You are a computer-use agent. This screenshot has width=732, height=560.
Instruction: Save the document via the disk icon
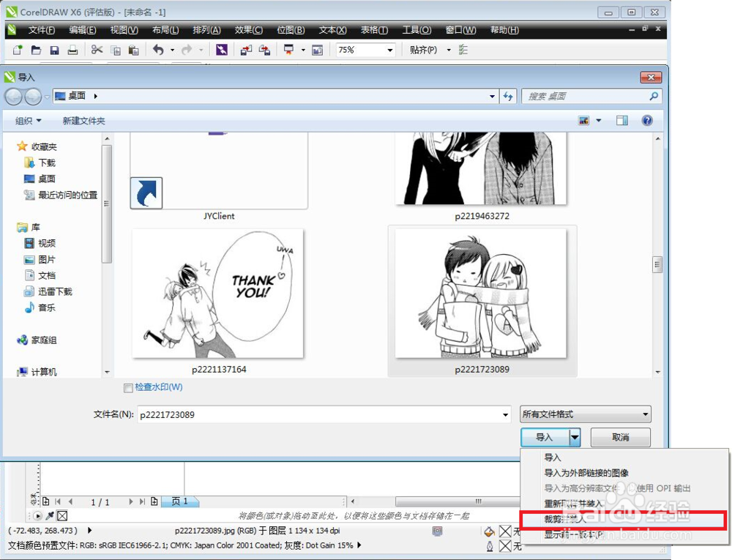pyautogui.click(x=54, y=50)
